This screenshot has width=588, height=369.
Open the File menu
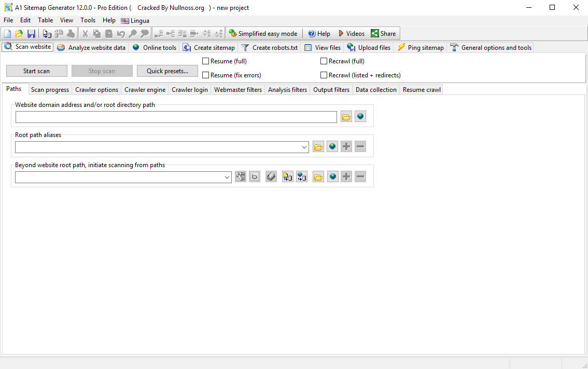pos(8,20)
